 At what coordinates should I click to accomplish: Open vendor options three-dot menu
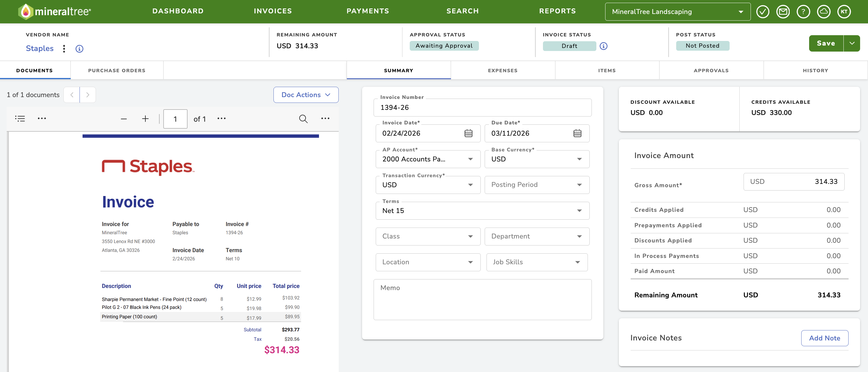tap(64, 49)
